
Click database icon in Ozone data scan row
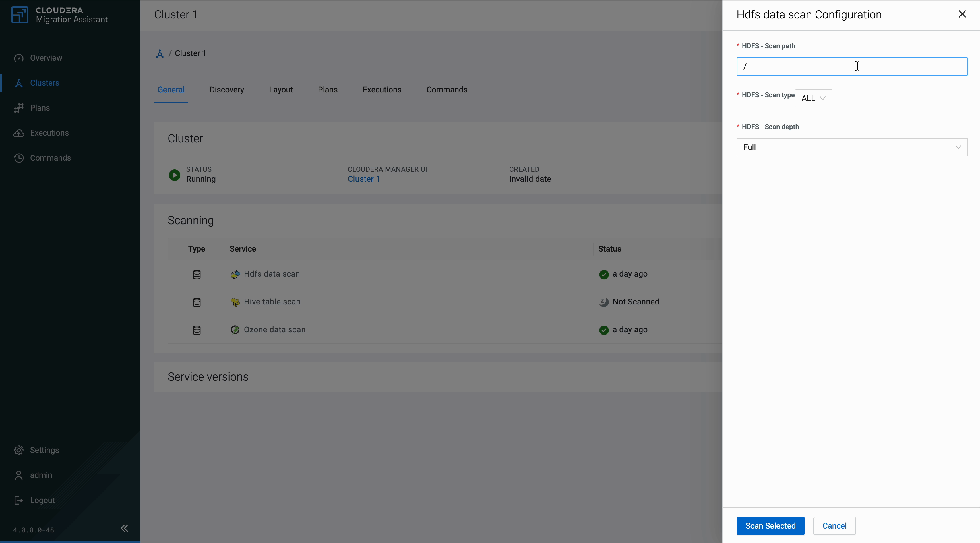point(197,330)
